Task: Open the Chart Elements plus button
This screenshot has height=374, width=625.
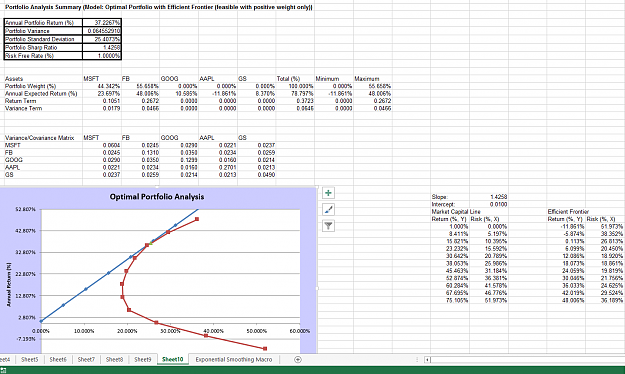Action: pyautogui.click(x=328, y=193)
